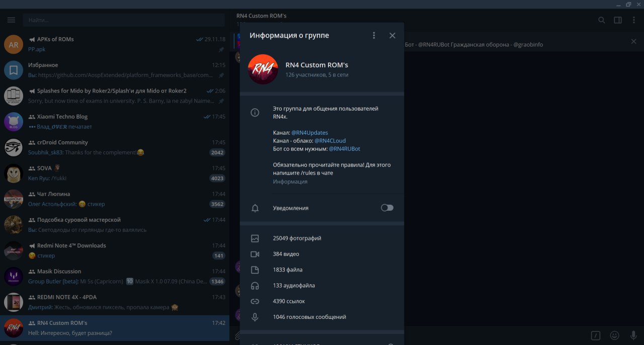Open shared files via the document icon
The image size is (644, 345).
point(255,270)
